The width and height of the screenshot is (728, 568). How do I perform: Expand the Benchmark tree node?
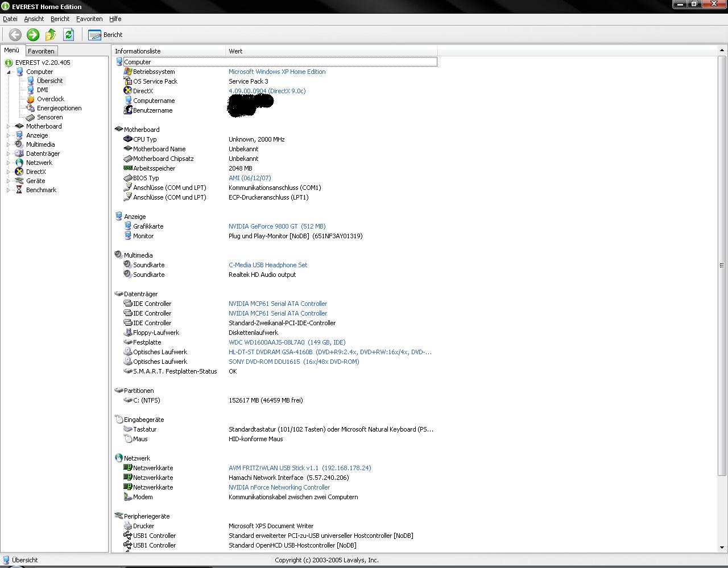click(x=9, y=190)
